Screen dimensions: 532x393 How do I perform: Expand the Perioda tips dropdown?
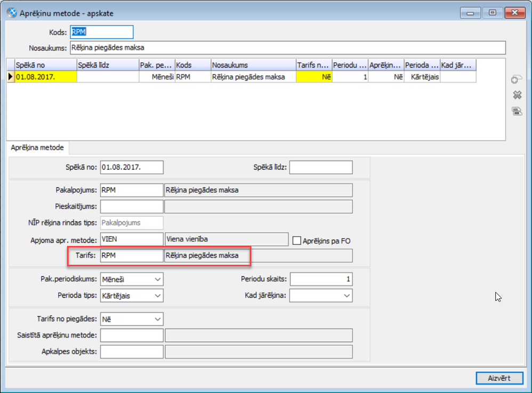(x=157, y=295)
